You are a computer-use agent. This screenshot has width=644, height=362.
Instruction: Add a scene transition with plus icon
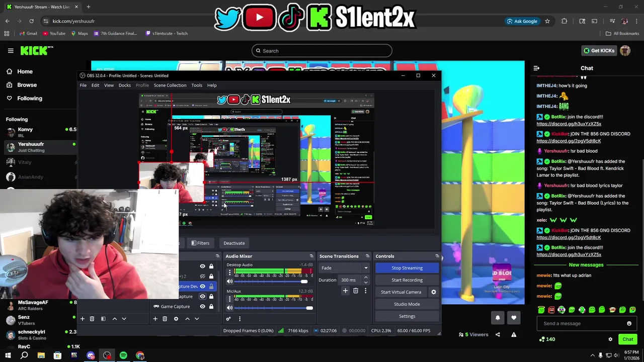click(x=345, y=291)
